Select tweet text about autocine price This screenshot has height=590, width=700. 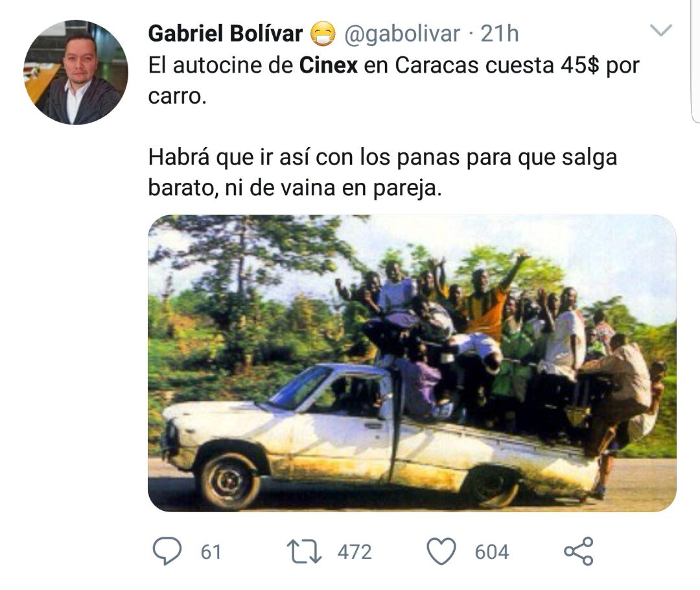(x=394, y=80)
